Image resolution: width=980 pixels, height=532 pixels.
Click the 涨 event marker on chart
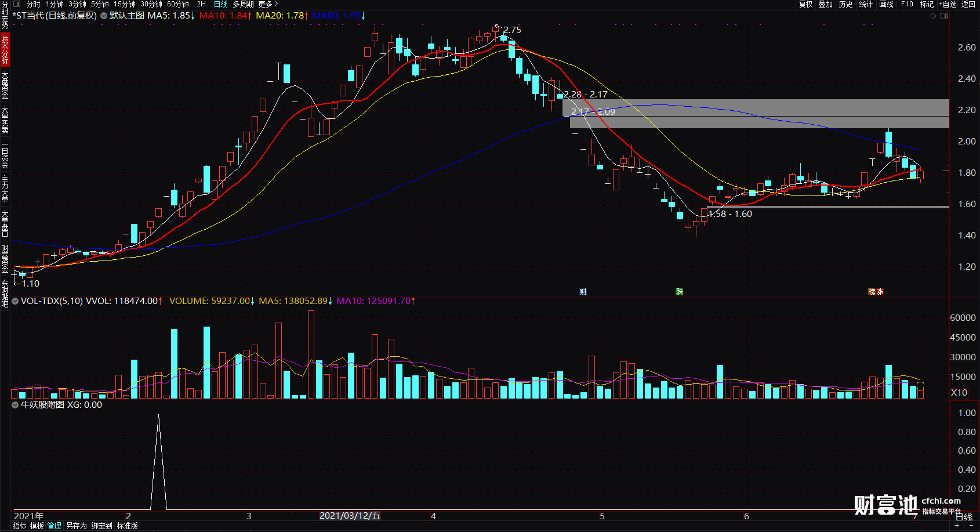pos(880,291)
